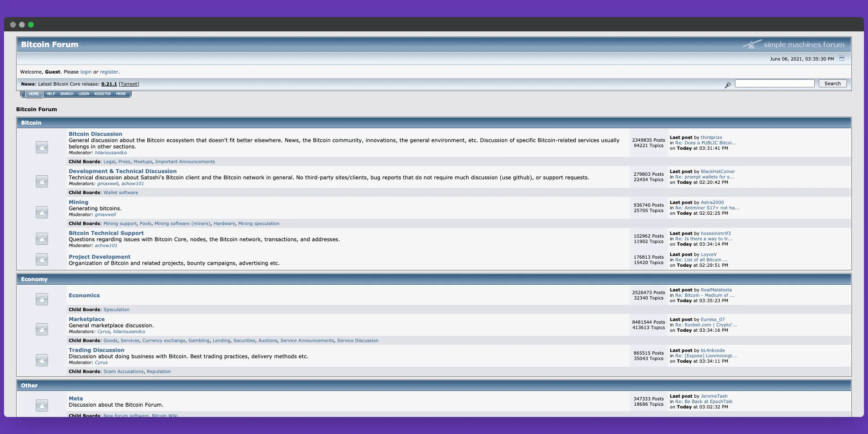868x434 pixels.
Task: Open the HOME menu tab
Action: coord(34,94)
